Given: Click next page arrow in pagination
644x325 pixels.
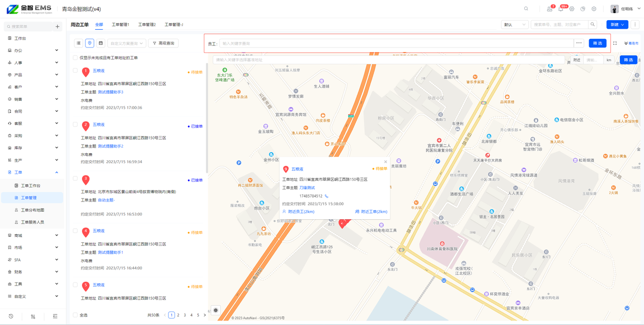Looking at the screenshot, I should [205, 315].
